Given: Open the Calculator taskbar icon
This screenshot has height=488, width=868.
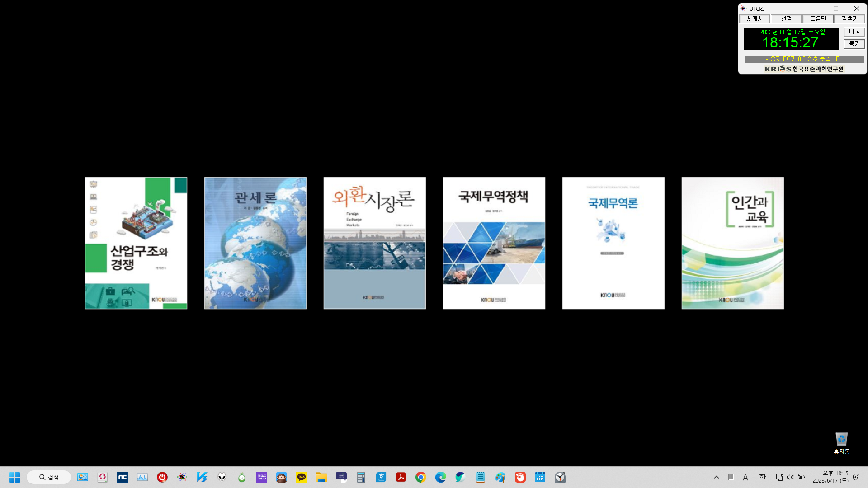Looking at the screenshot, I should pyautogui.click(x=361, y=477).
